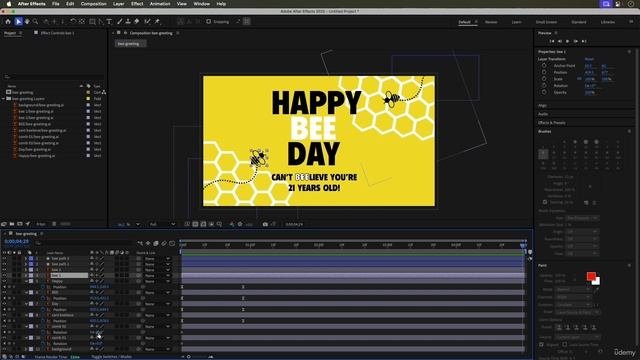Toggle the Snapping checkbox in toolbar
The width and height of the screenshot is (640, 360).
click(x=209, y=22)
